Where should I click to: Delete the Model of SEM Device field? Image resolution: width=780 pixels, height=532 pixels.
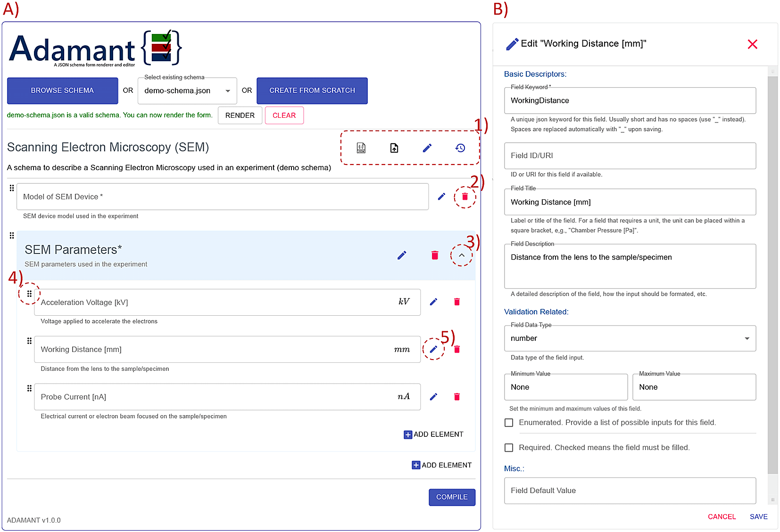pyautogui.click(x=465, y=196)
